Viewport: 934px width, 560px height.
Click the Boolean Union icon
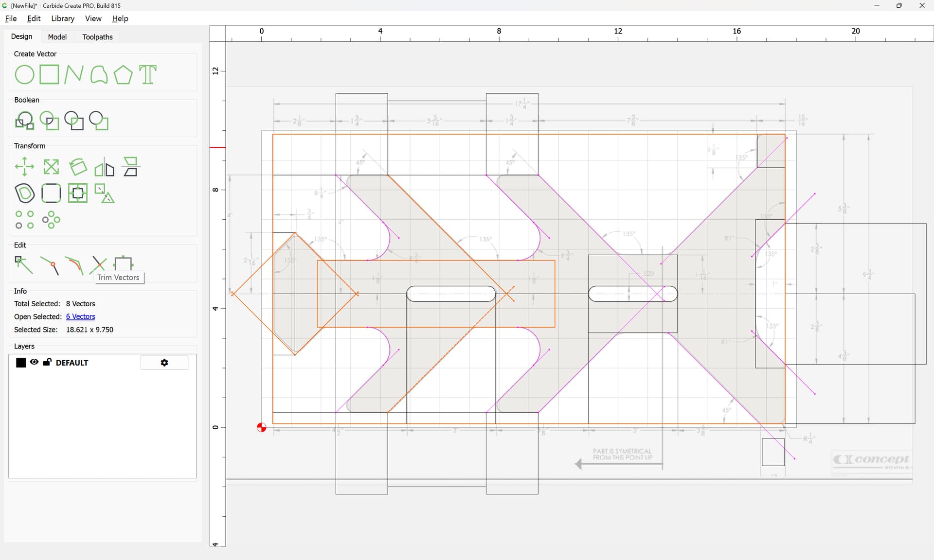(24, 121)
